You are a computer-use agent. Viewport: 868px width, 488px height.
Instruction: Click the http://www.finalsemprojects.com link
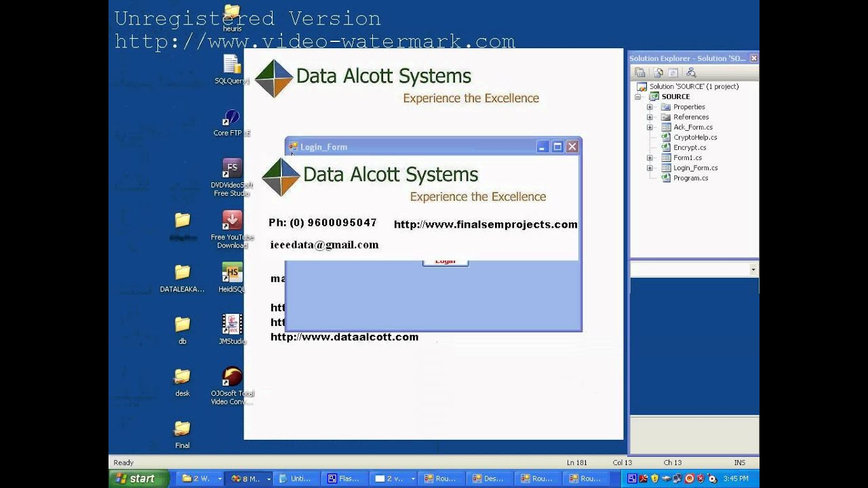coord(486,224)
